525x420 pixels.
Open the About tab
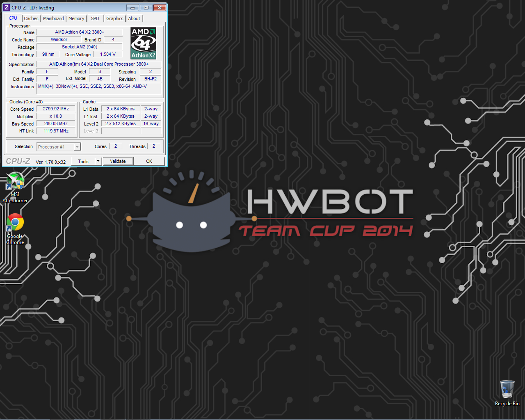(x=134, y=18)
